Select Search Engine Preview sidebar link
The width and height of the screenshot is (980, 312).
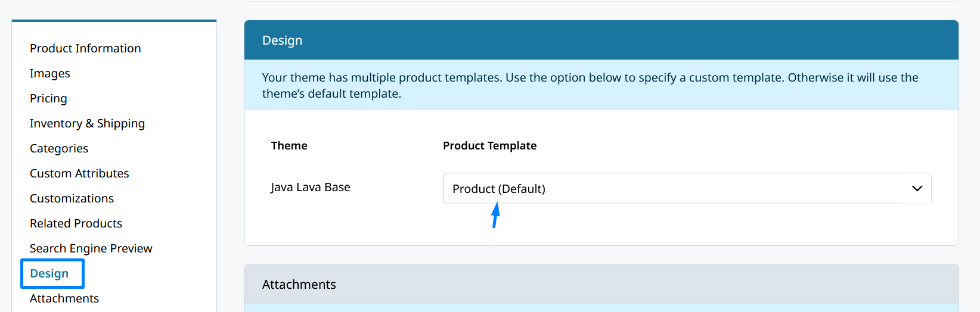pyautogui.click(x=91, y=248)
